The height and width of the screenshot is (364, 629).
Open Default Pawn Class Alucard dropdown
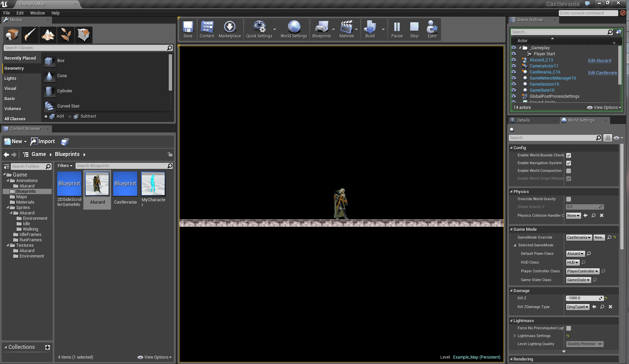click(x=575, y=254)
